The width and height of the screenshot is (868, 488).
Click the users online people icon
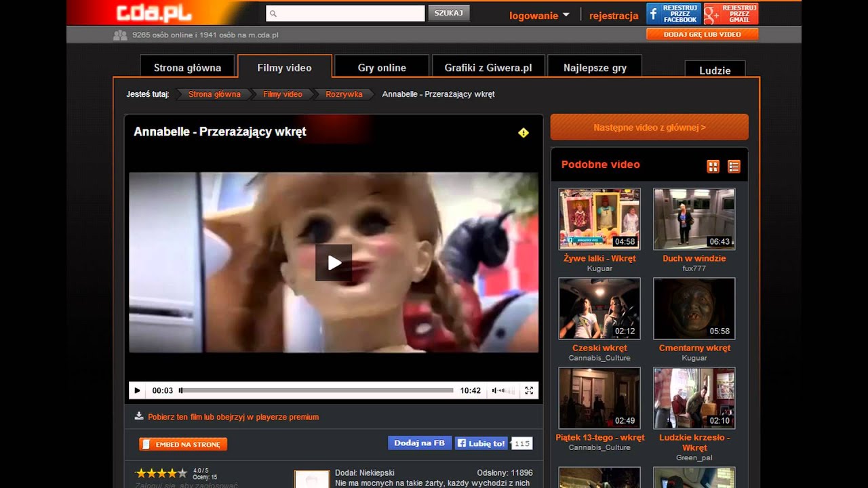tap(120, 35)
